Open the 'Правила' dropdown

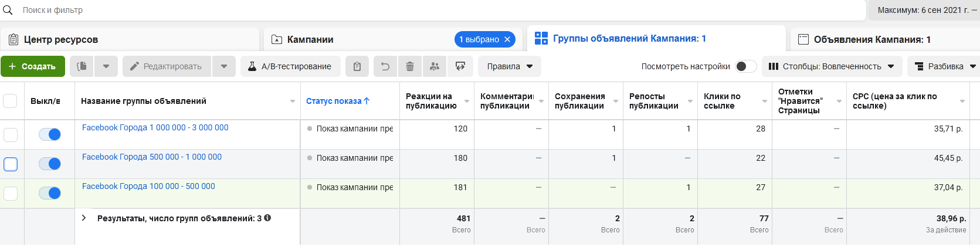click(x=510, y=66)
